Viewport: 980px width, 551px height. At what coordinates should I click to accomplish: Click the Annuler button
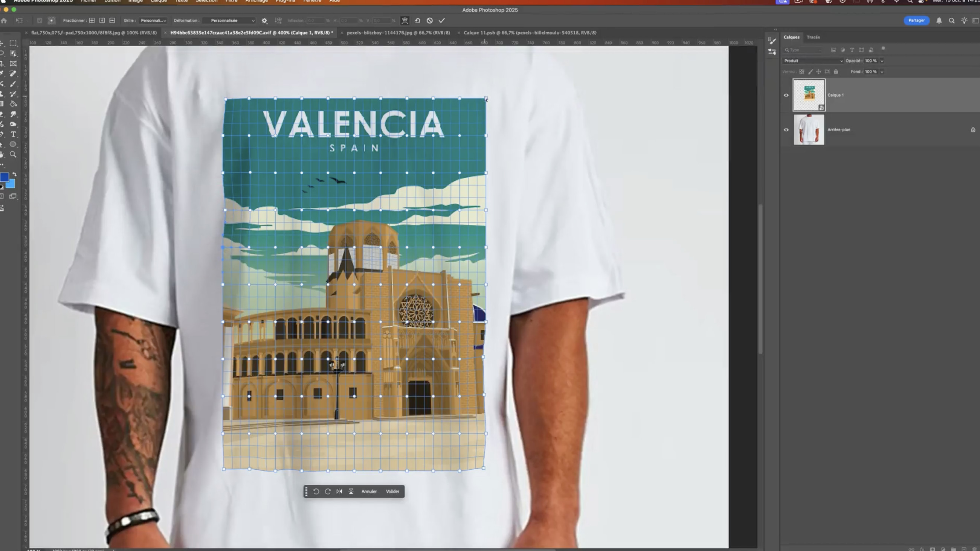pyautogui.click(x=369, y=491)
